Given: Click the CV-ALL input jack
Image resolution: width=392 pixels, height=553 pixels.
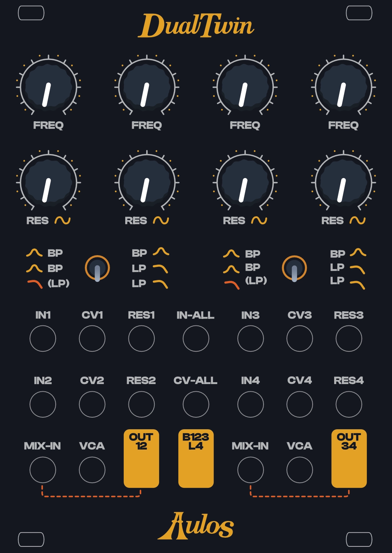Looking at the screenshot, I should click(196, 404).
